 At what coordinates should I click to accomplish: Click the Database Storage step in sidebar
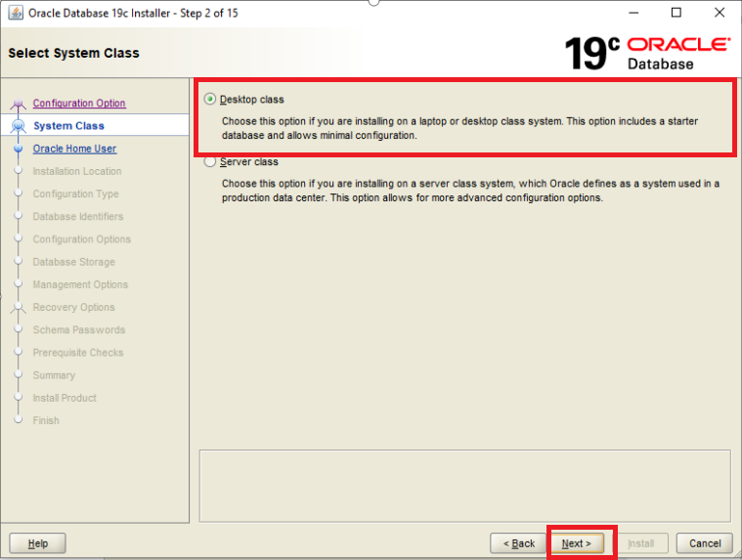tap(73, 262)
